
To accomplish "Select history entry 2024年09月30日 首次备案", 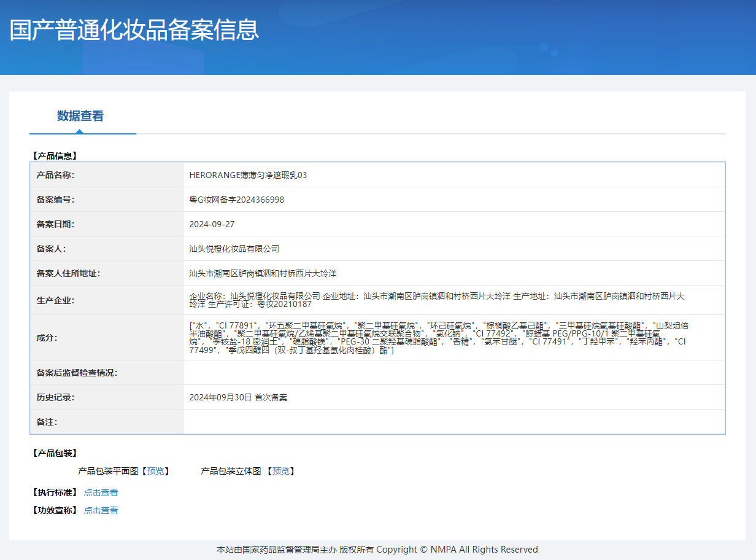I will click(238, 397).
